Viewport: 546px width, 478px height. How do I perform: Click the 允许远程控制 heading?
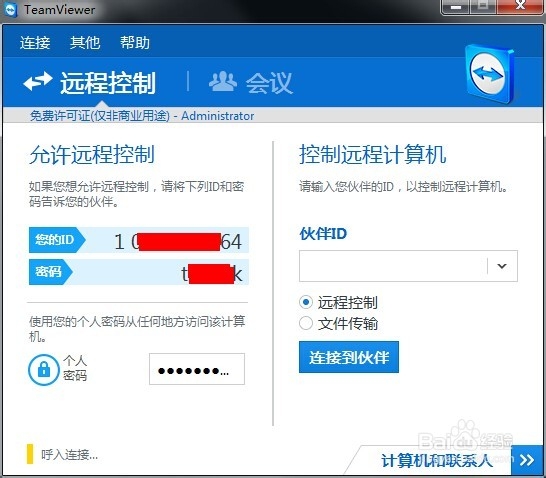click(x=92, y=154)
